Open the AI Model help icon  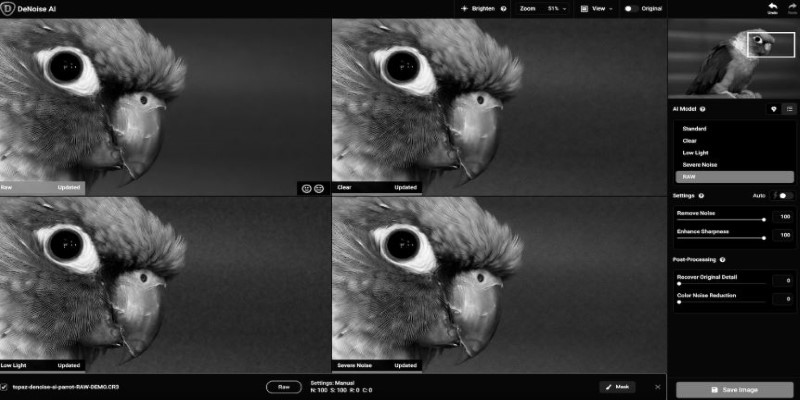pyautogui.click(x=703, y=109)
